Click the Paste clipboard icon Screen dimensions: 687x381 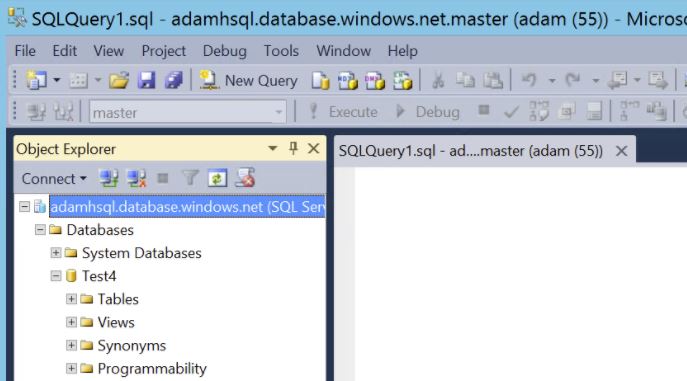click(493, 81)
